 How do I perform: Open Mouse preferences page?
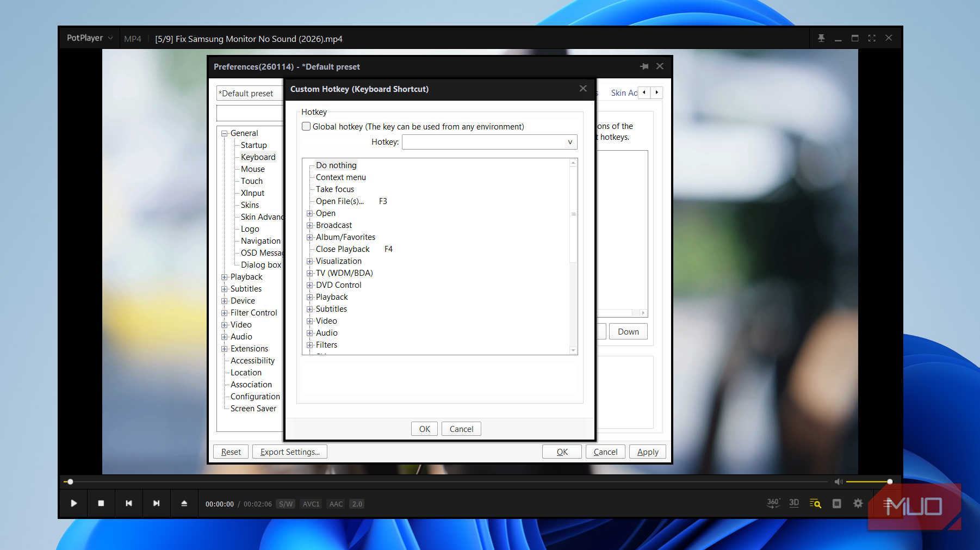[253, 169]
